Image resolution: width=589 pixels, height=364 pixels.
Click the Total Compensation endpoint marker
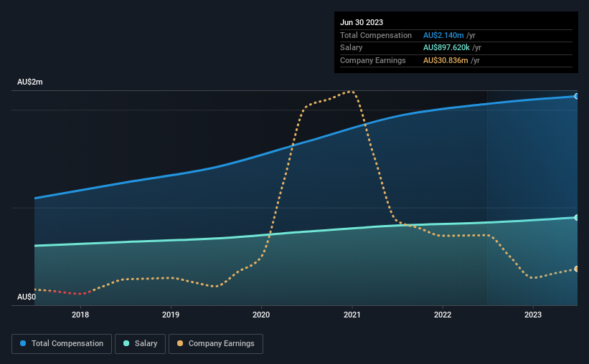(577, 97)
